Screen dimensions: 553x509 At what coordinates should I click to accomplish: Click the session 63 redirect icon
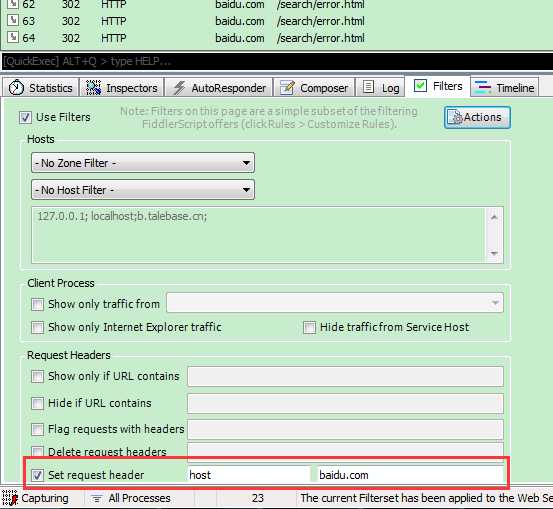point(13,20)
